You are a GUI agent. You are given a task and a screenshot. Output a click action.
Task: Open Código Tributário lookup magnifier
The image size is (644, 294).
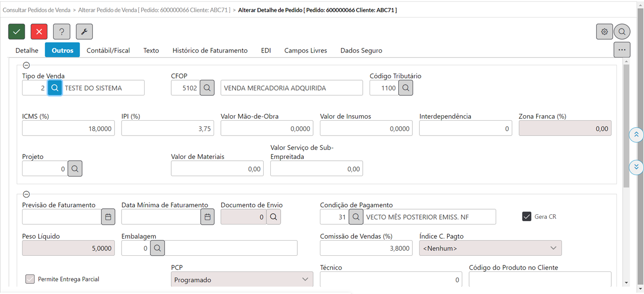[406, 88]
